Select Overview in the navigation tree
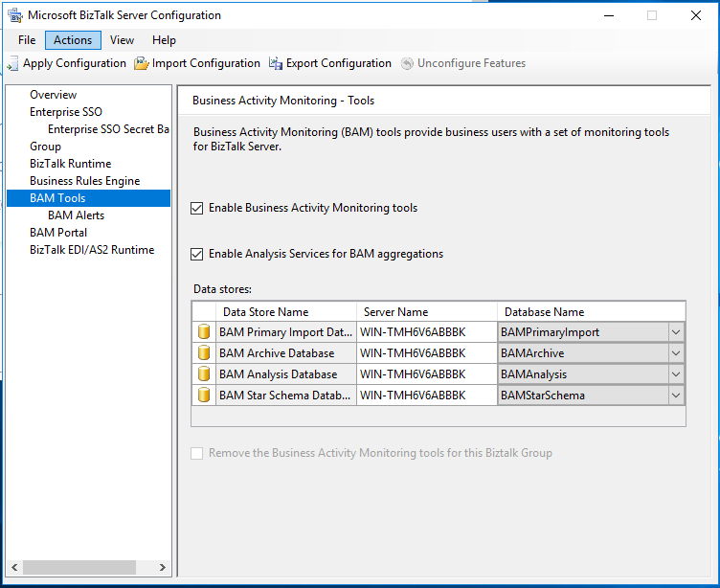 tap(54, 95)
